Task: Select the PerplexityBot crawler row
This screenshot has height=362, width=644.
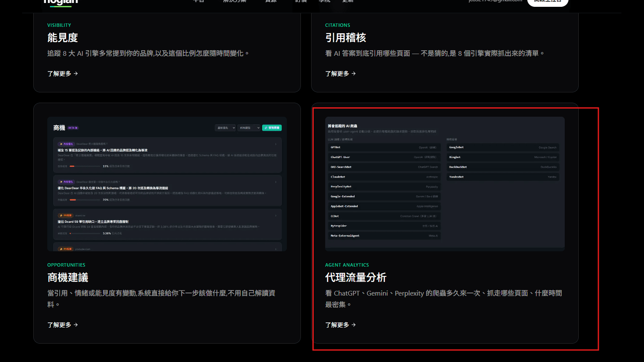Action: pyautogui.click(x=384, y=187)
